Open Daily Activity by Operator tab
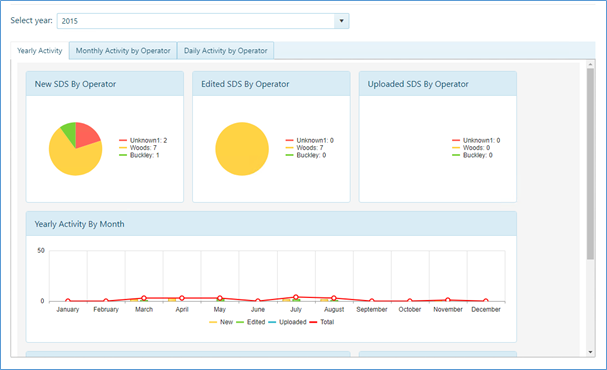Image resolution: width=607 pixels, height=370 pixels. 226,51
